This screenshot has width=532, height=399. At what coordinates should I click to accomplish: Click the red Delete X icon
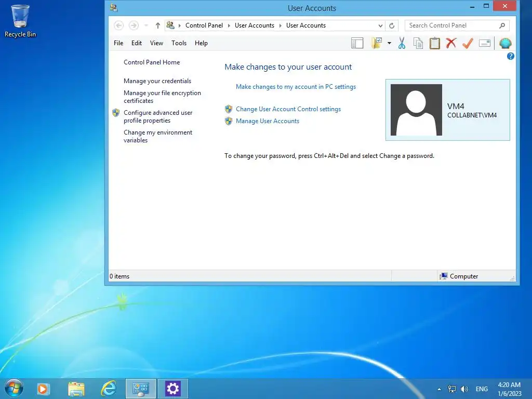pos(451,43)
